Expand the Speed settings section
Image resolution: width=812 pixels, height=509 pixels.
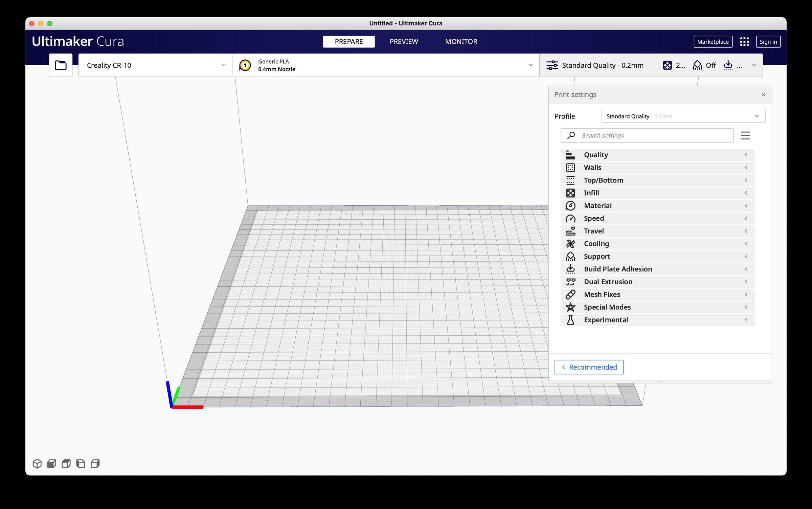[657, 218]
